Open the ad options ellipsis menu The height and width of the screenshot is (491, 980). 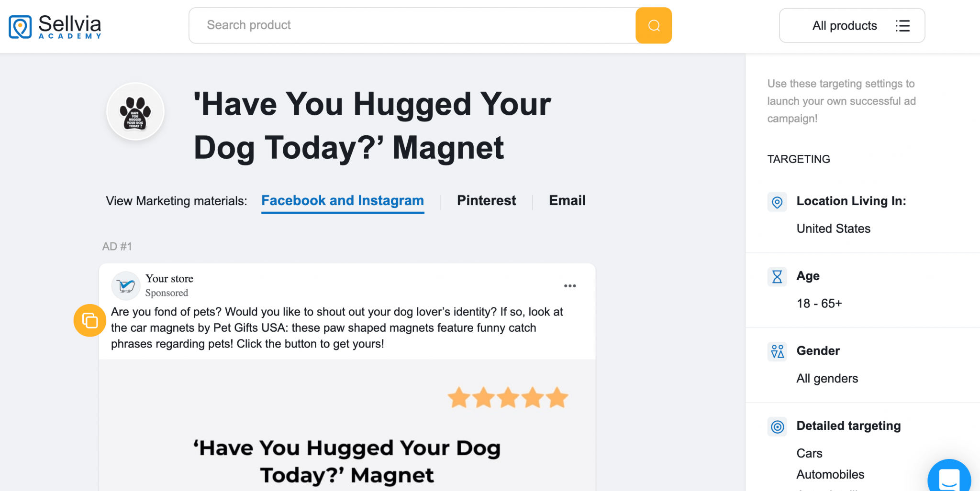coord(570,285)
